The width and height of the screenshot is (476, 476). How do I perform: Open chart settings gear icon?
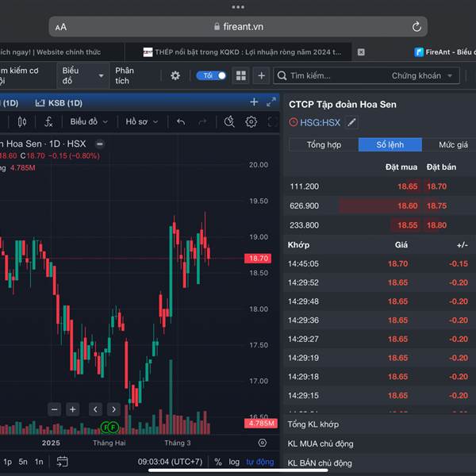click(x=251, y=122)
